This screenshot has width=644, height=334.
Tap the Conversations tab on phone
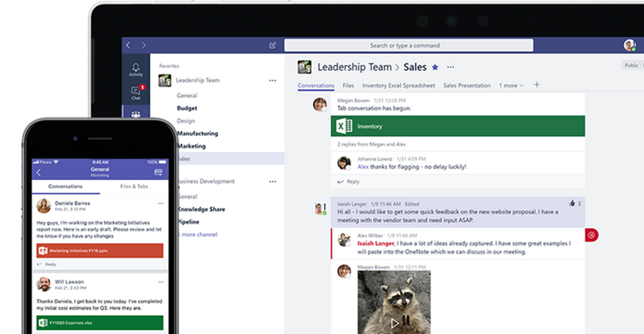pyautogui.click(x=65, y=187)
